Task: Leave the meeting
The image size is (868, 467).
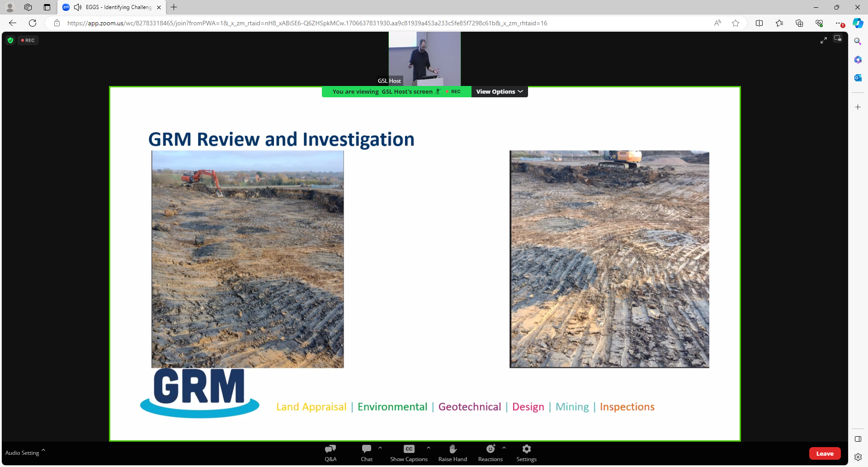Action: (825, 453)
